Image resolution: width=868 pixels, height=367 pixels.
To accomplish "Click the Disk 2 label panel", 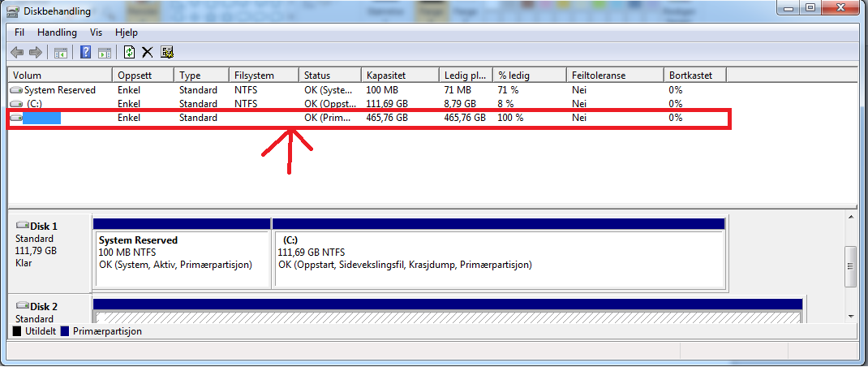I will [x=49, y=310].
